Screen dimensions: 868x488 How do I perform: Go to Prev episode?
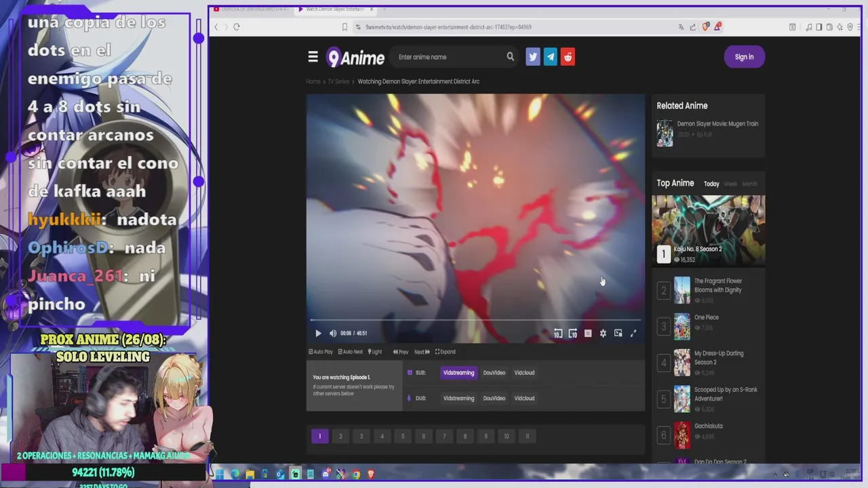(x=401, y=352)
